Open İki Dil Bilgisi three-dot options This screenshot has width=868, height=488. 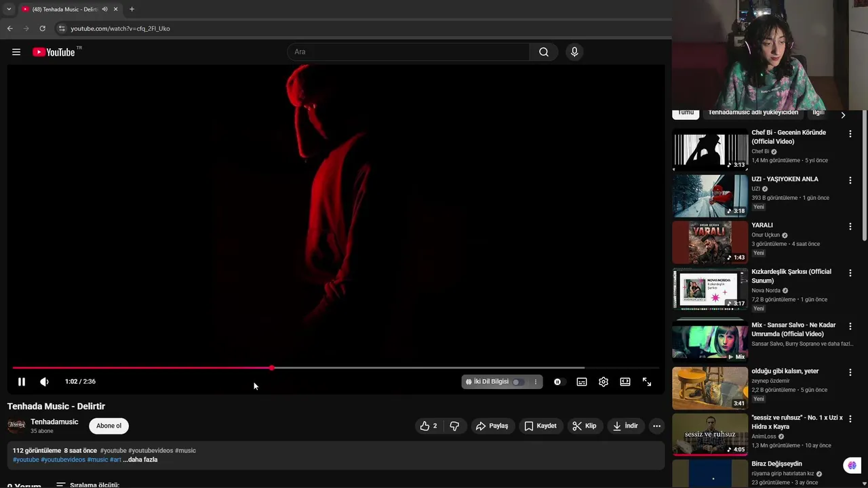point(536,382)
